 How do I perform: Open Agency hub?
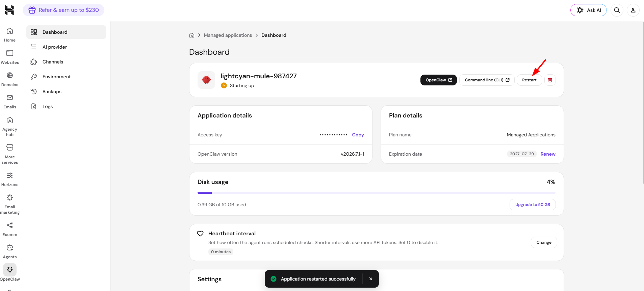(10, 127)
